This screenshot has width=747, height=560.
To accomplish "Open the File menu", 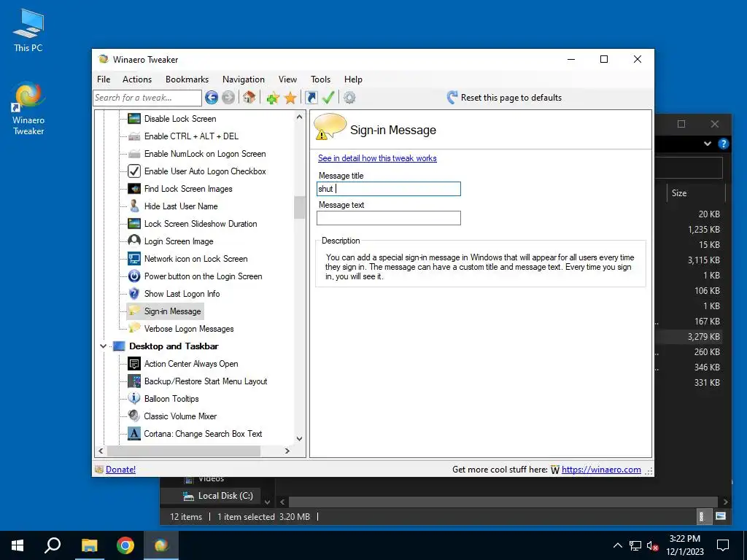I will point(104,79).
